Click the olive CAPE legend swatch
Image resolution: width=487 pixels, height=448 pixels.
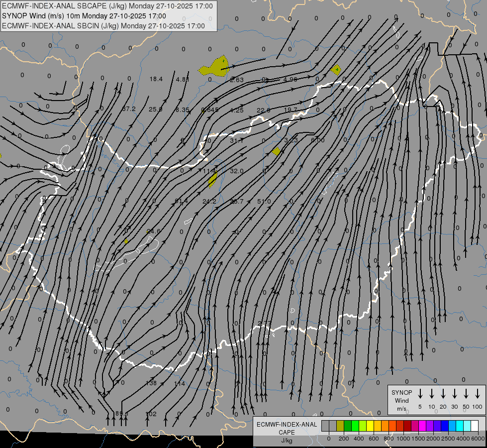pyautogui.click(x=340, y=426)
